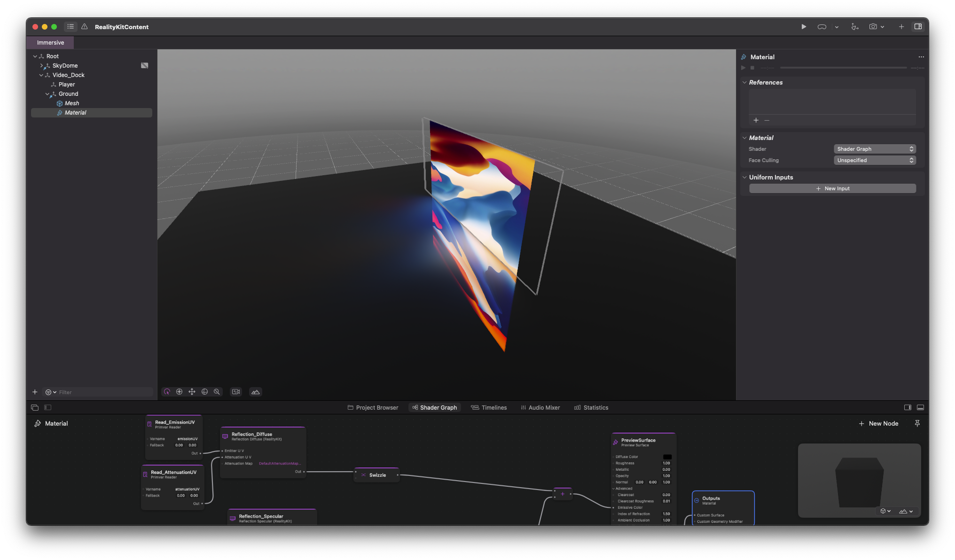955x560 pixels.
Task: Click the camera snapshot icon in toolbar
Action: 873,27
